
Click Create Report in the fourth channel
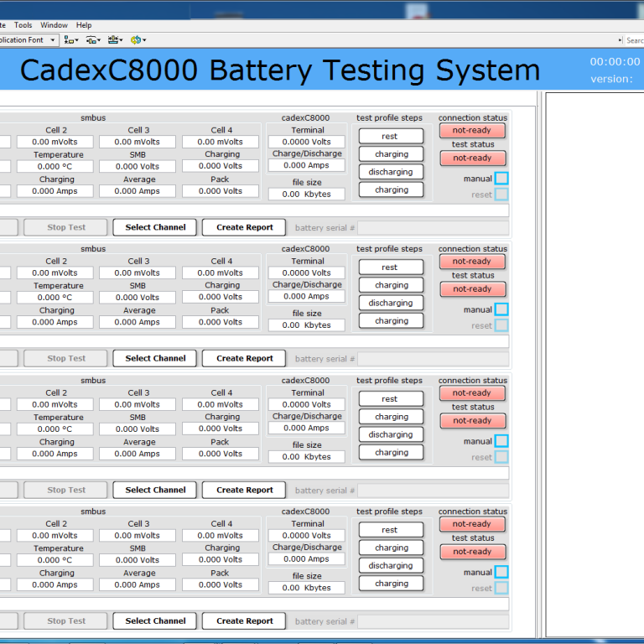(244, 621)
